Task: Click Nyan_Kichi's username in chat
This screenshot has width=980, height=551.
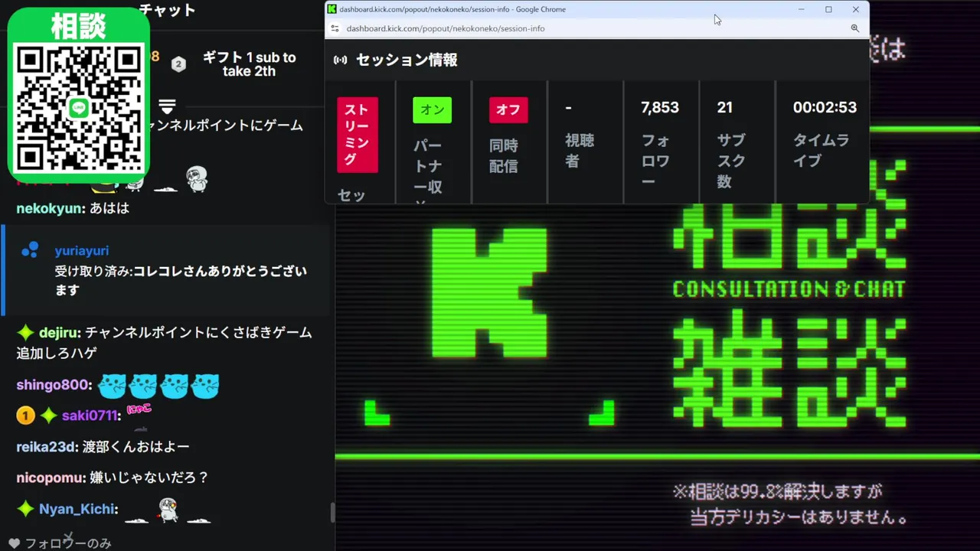Action: pos(77,509)
